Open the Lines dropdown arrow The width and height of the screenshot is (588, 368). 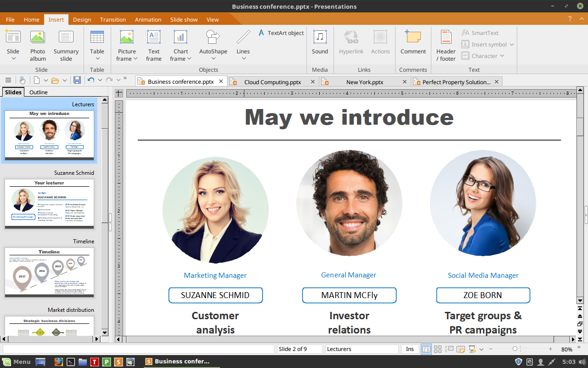243,58
